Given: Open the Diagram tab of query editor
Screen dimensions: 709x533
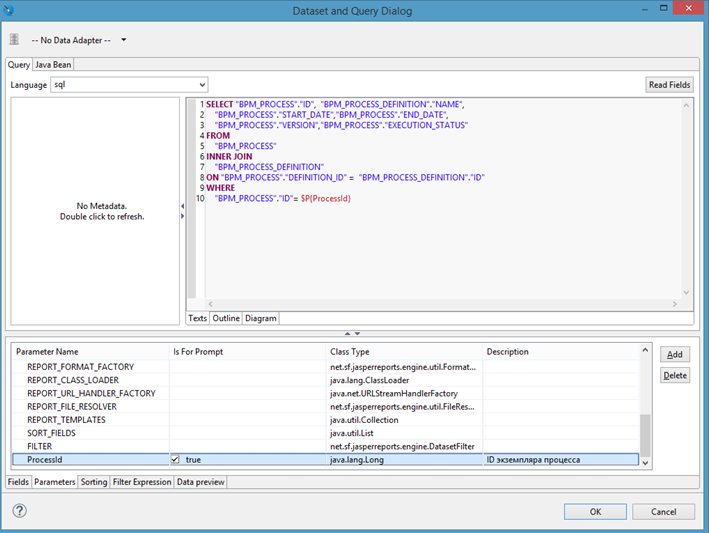Looking at the screenshot, I should [x=261, y=318].
